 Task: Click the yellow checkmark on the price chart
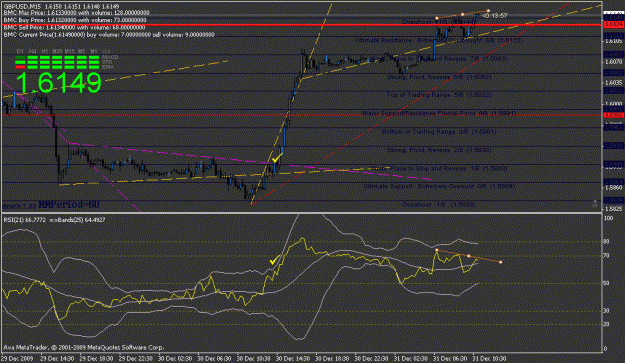pos(277,157)
